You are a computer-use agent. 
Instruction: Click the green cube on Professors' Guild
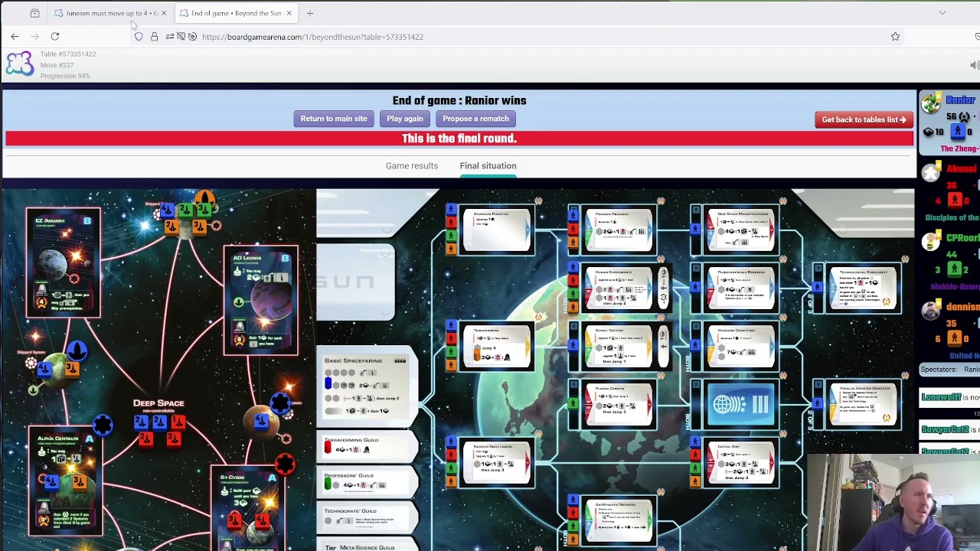[328, 482]
